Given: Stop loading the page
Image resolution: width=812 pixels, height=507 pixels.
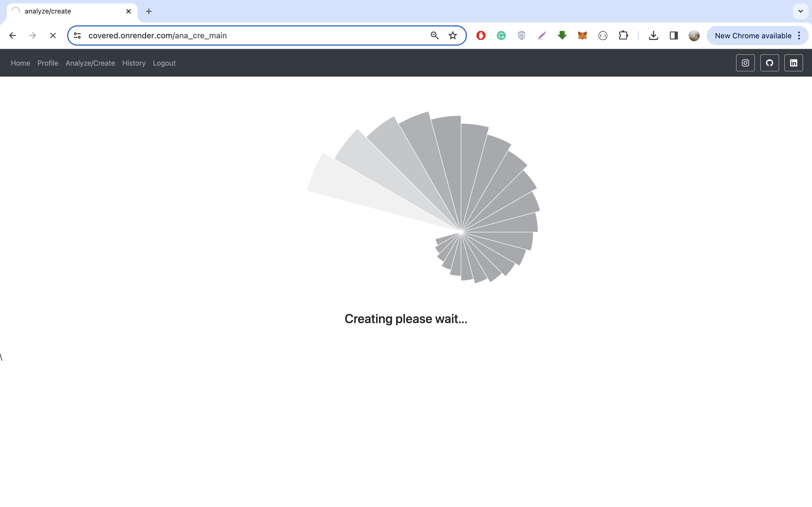Looking at the screenshot, I should coord(53,35).
